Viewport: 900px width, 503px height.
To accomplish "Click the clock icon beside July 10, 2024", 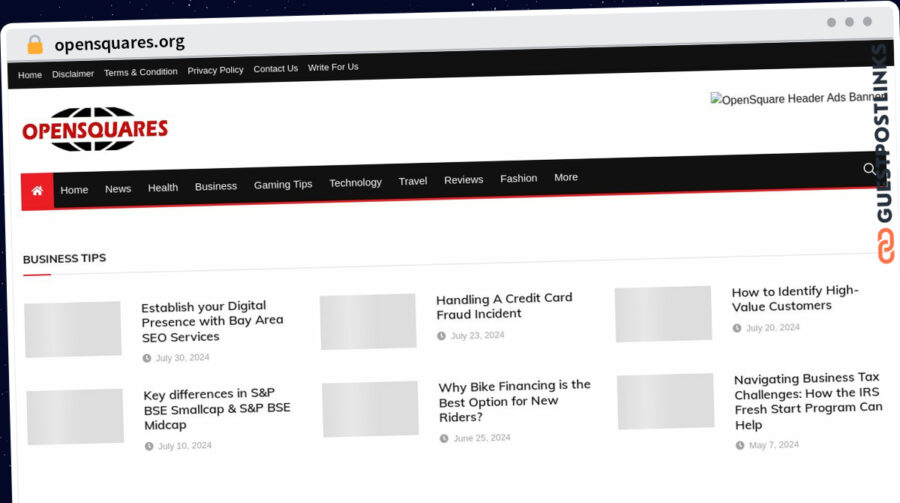I will click(x=149, y=446).
